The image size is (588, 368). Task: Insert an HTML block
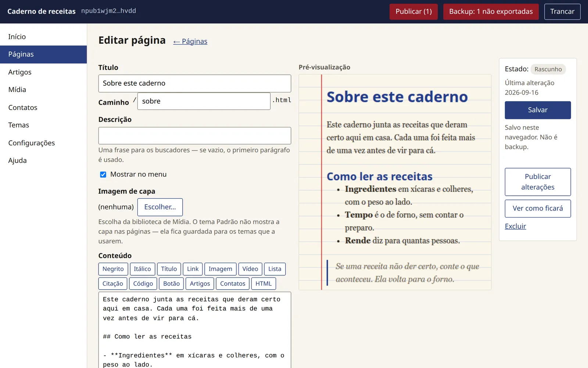[x=263, y=284]
